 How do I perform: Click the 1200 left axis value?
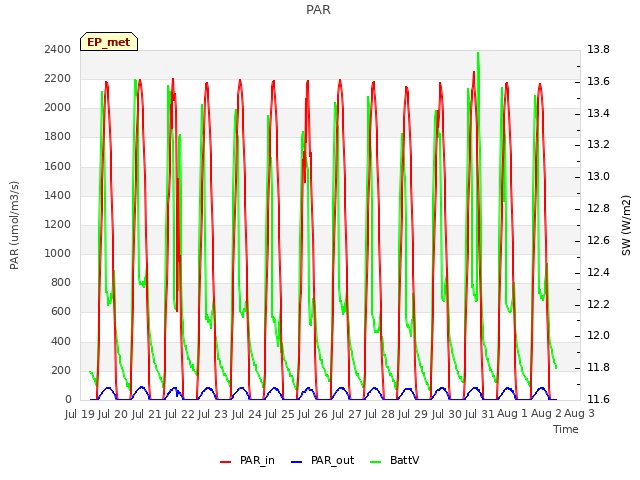click(x=58, y=224)
